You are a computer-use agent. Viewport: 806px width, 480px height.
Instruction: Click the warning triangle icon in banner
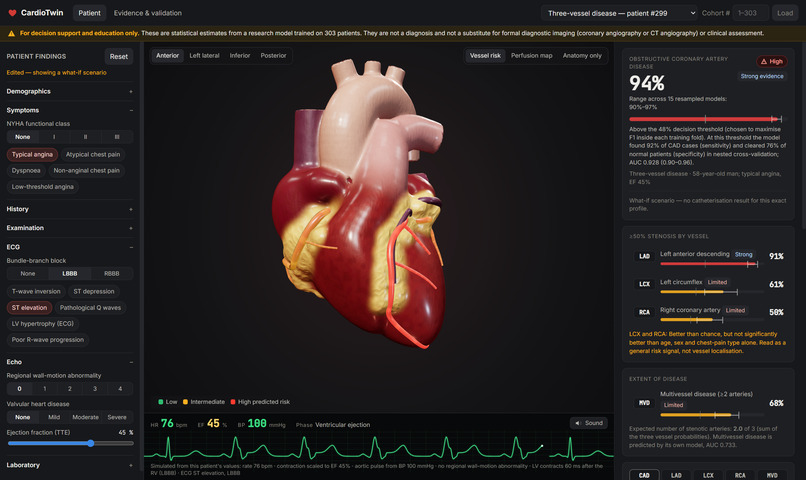click(11, 33)
